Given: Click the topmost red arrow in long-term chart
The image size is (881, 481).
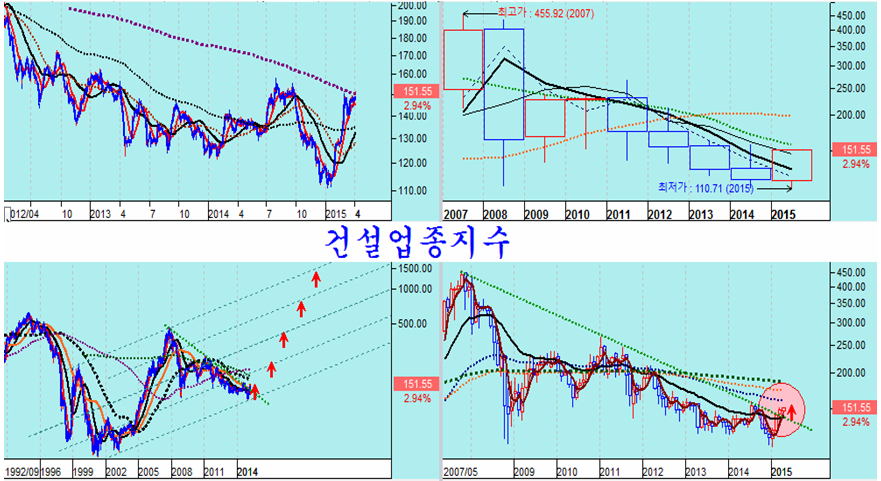Looking at the screenshot, I should pyautogui.click(x=316, y=278).
